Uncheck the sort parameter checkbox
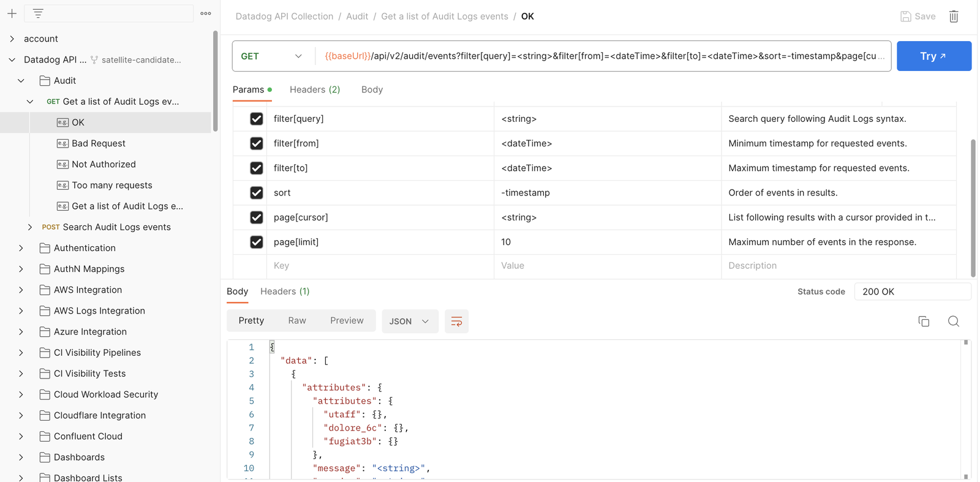This screenshot has width=980, height=482. 257,192
